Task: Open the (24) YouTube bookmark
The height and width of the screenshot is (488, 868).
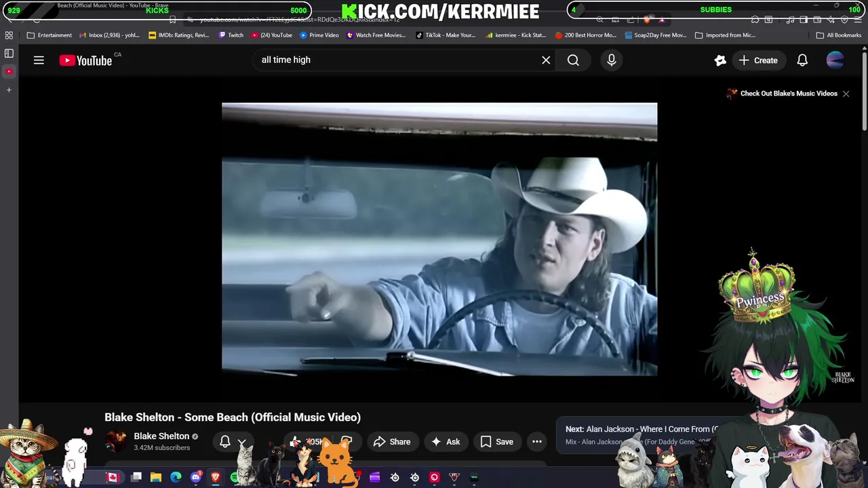Action: [271, 35]
